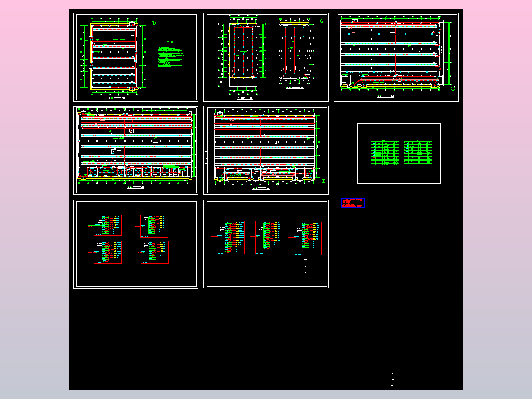Select lower white square symbol in middle-left plan
Image resolution: width=532 pixels, height=399 pixels.
(x=114, y=152)
